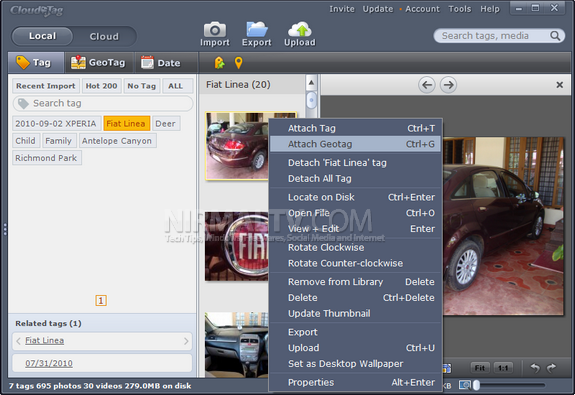Rotate preview image right with the curved-arrow icon
The image size is (575, 395).
(551, 367)
